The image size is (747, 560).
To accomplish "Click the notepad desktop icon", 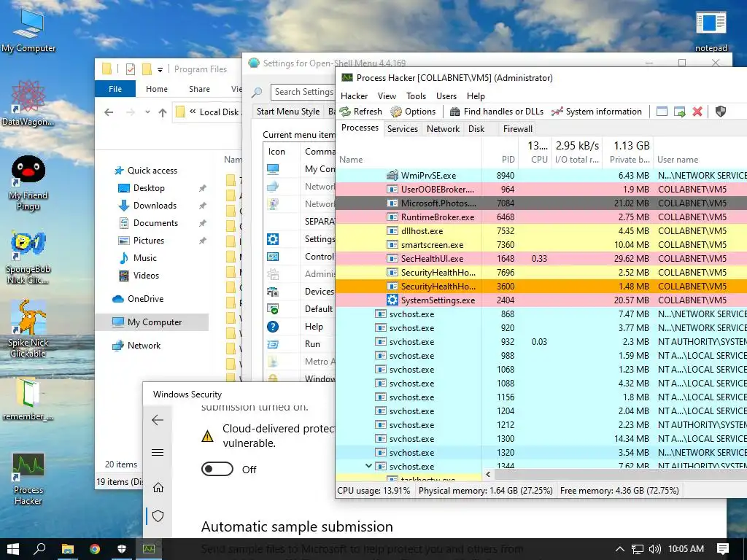I will tap(711, 31).
